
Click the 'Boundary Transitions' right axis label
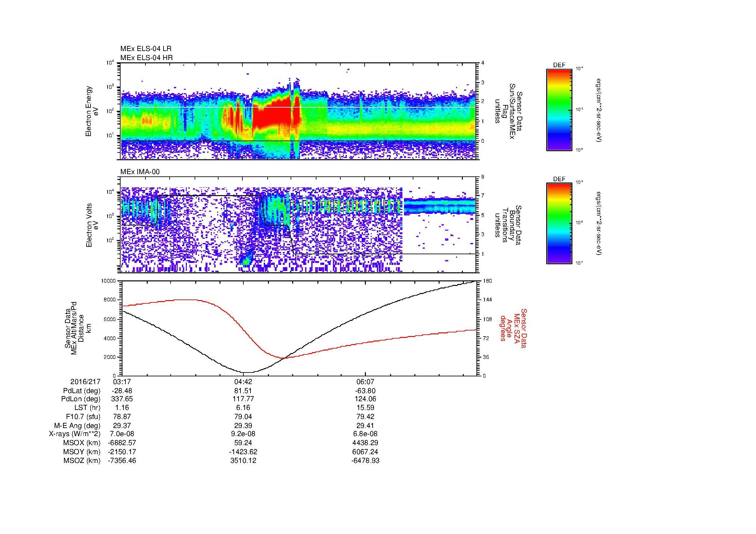pos(508,225)
